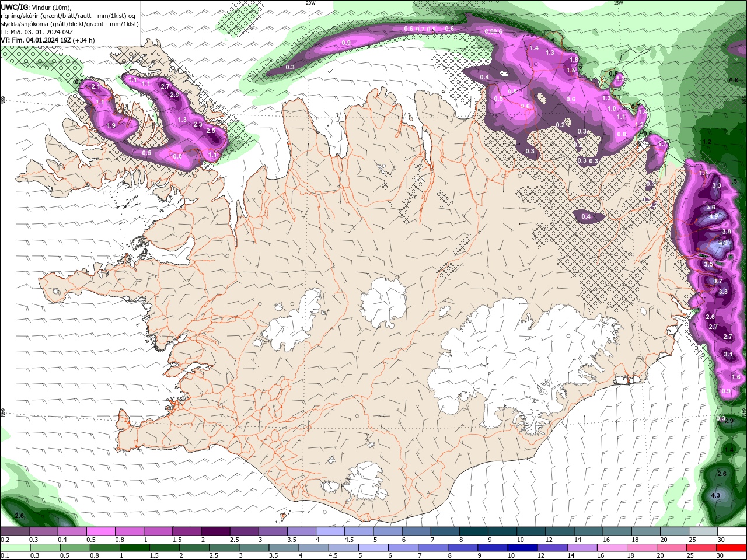The height and width of the screenshot is (560, 747).
Task: Click the '3.6' value on the east coast
Action: [x=711, y=207]
